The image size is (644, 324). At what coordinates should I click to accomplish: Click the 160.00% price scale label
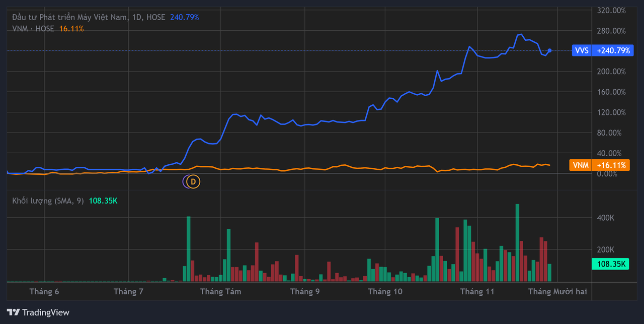coord(611,92)
